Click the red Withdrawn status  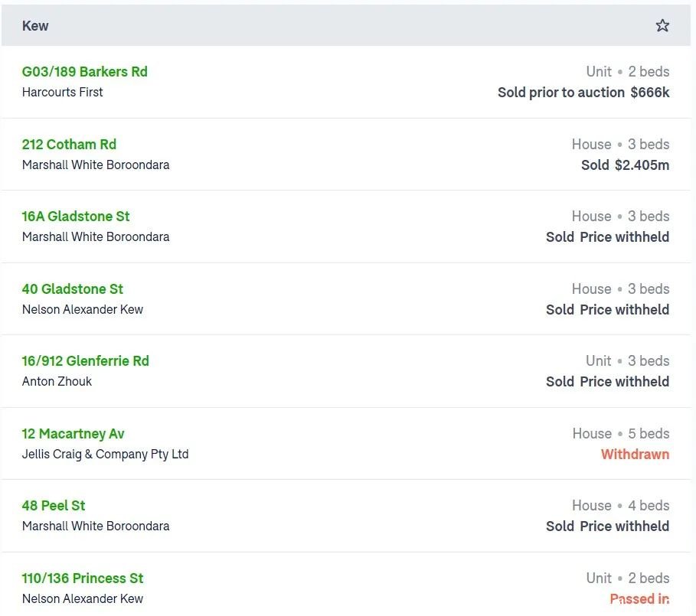point(635,455)
